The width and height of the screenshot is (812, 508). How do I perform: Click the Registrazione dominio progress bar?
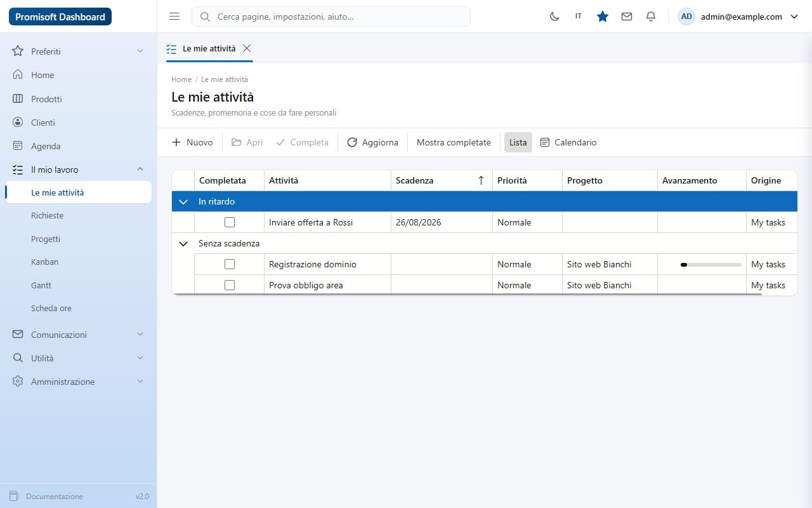[710, 264]
